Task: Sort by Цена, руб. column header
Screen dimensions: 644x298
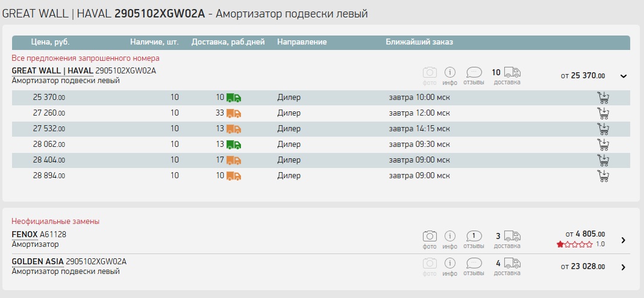Action: 50,42
